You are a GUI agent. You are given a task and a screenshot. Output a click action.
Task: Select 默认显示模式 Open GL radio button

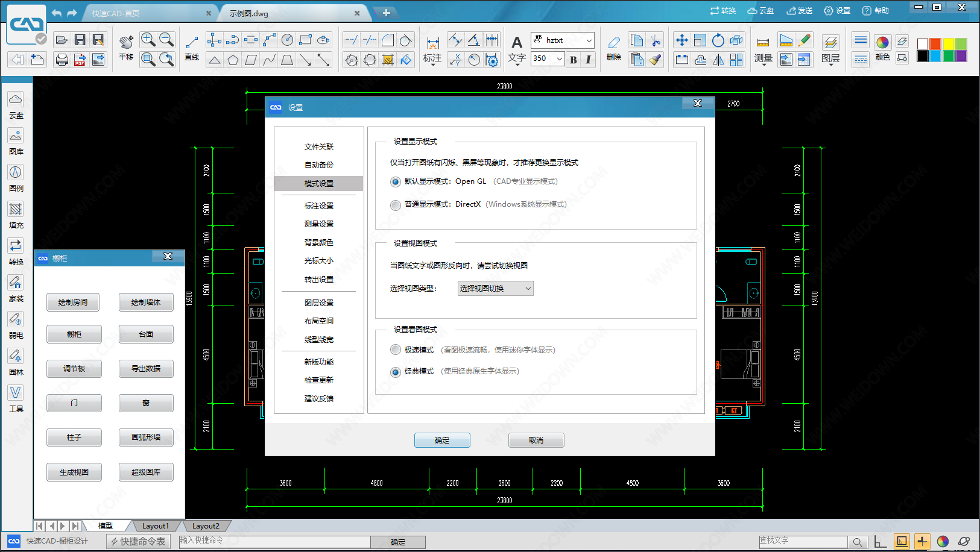(396, 182)
